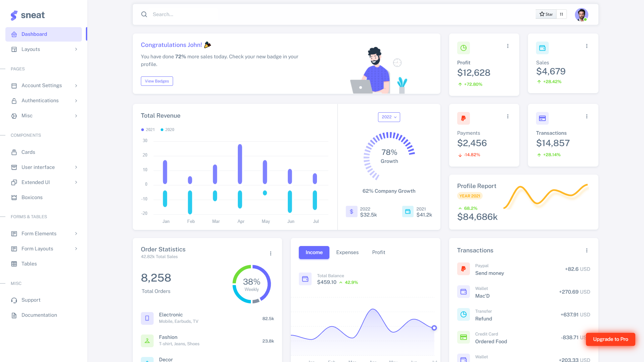Select the Income tab in finance panel
Screen dimensions: 644x362
(x=314, y=252)
